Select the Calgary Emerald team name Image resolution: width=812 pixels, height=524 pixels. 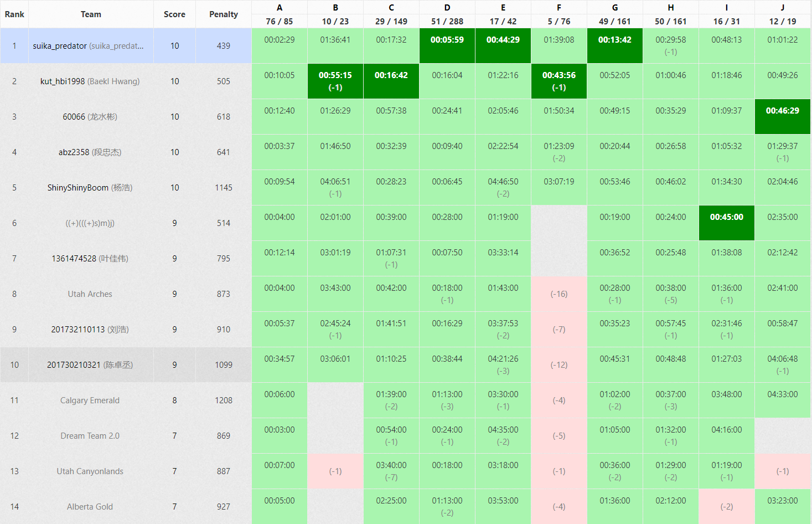(90, 400)
